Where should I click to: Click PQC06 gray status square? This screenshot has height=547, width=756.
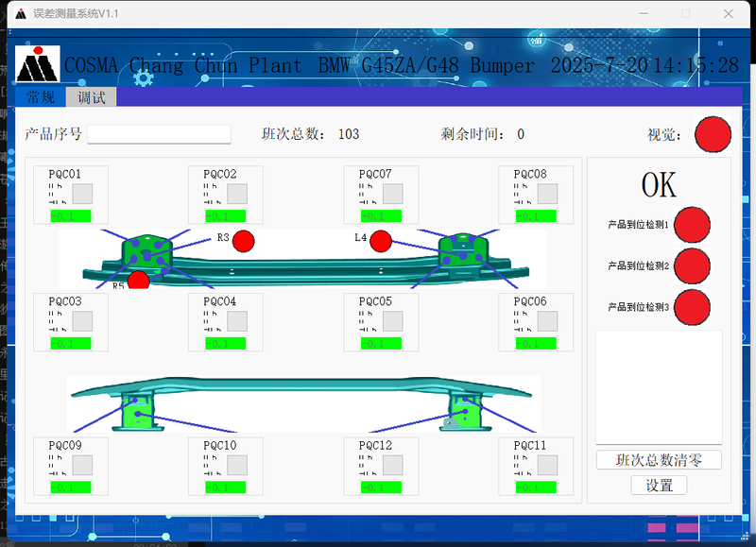[x=548, y=321]
